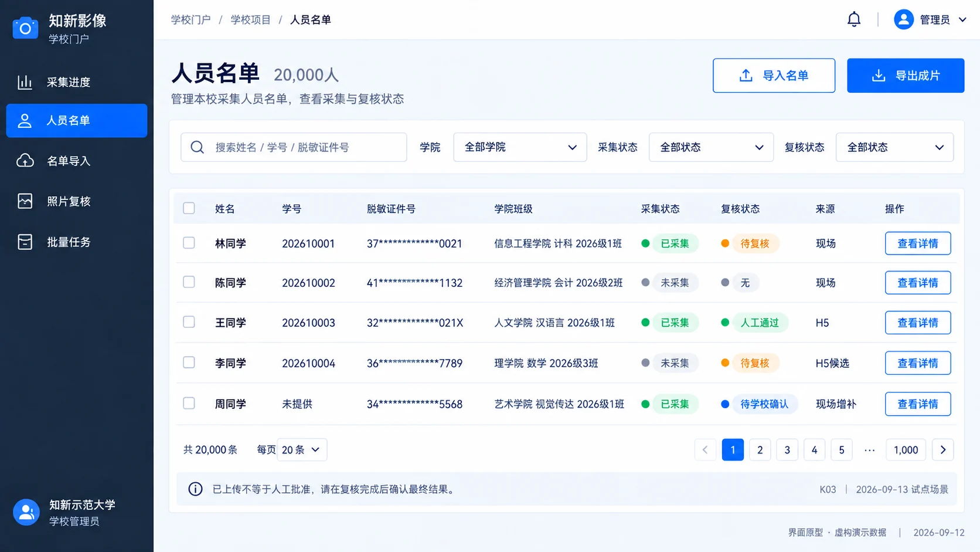Click current page 1 button

tap(733, 450)
